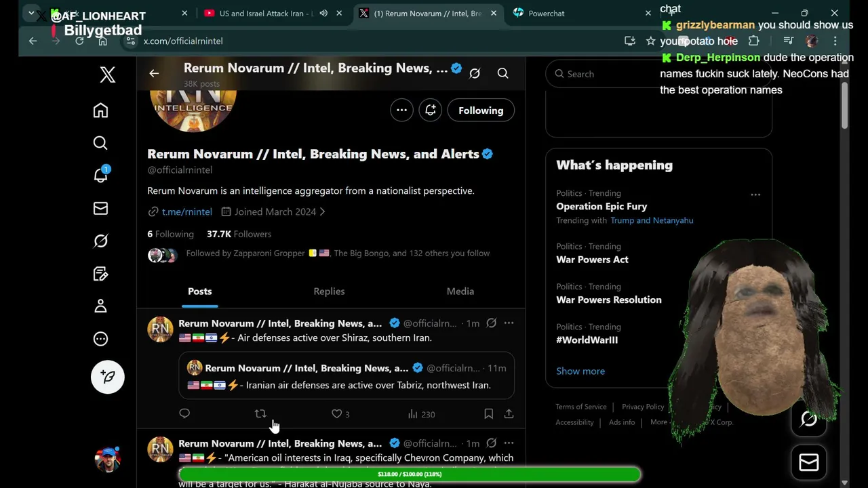This screenshot has width=868, height=488.
Task: Share the Shiraz air defenses post
Action: (509, 413)
